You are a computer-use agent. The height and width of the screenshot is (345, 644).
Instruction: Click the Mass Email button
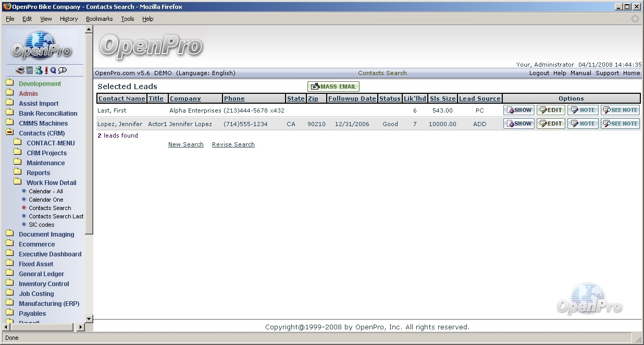[333, 87]
